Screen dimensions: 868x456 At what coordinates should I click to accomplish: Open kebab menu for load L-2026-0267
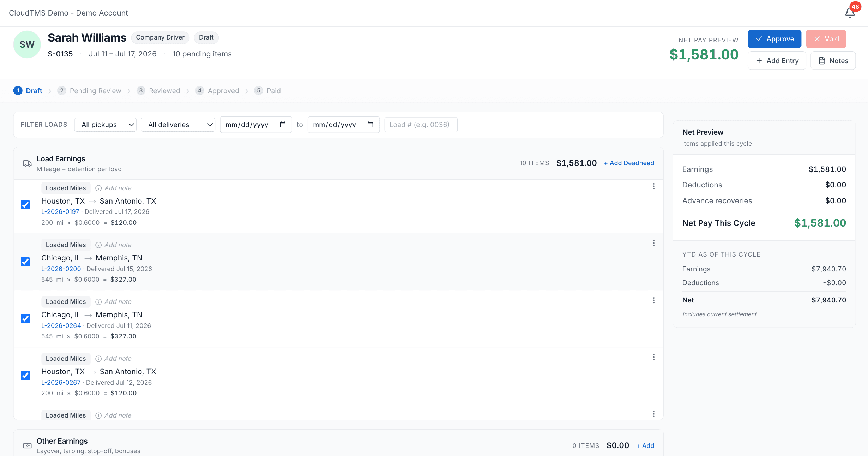[x=653, y=357]
